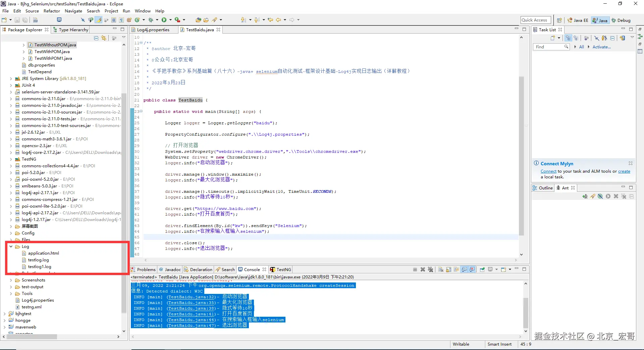Click the Pin Console icon
The image size is (644, 350).
(x=482, y=270)
